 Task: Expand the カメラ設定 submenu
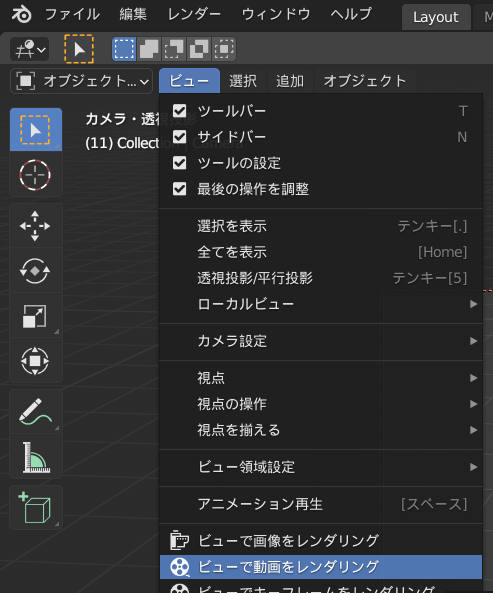tap(321, 341)
